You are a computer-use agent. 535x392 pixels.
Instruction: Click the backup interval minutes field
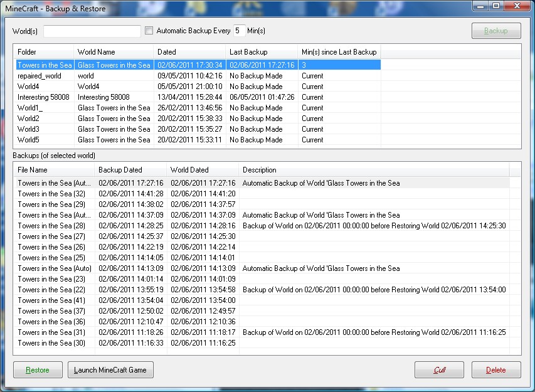pos(240,31)
